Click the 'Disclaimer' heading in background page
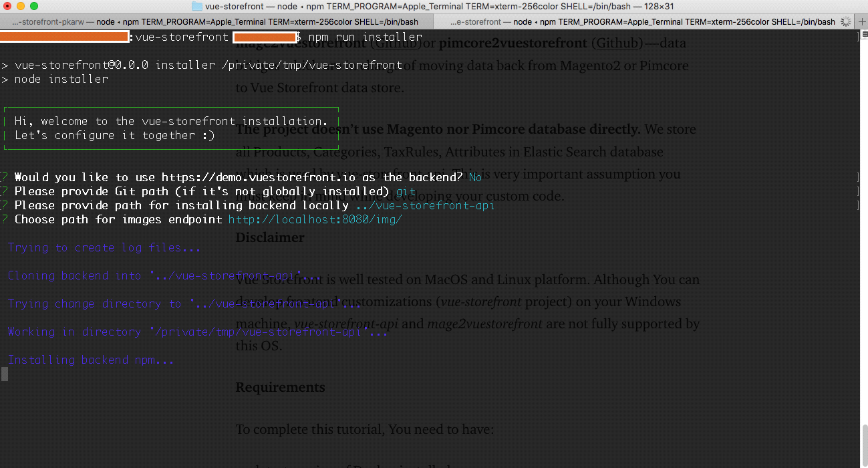This screenshot has height=468, width=868. click(270, 237)
